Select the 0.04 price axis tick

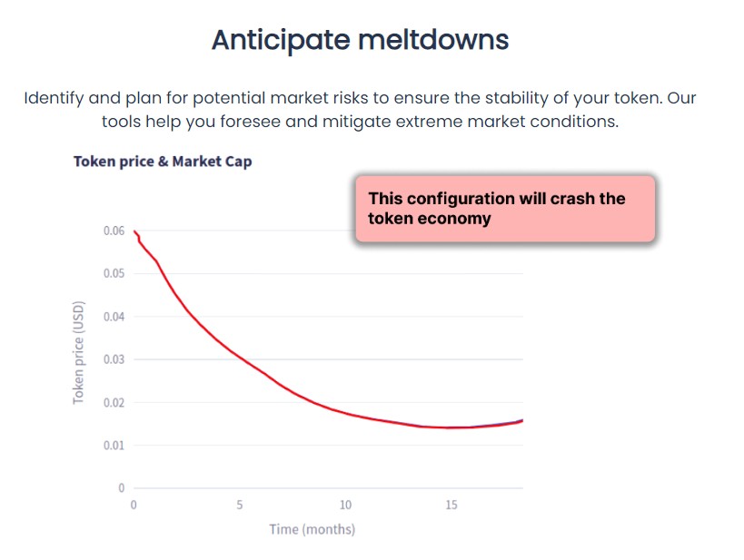tap(113, 317)
